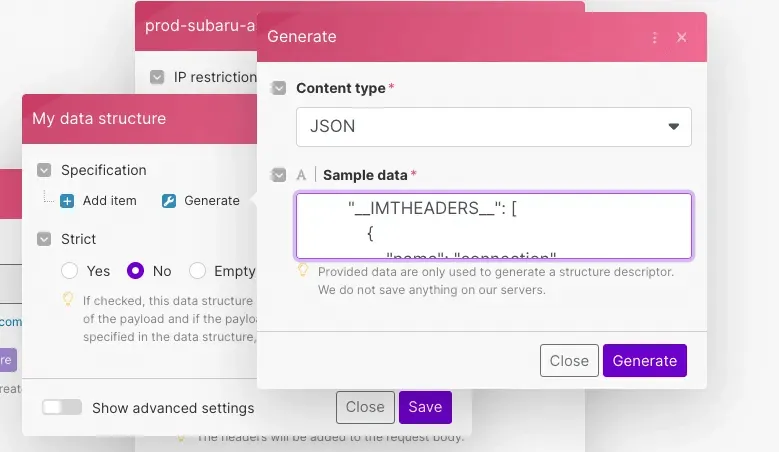Close the Generate dialog with the X icon
This screenshot has width=779, height=452.
click(x=682, y=38)
